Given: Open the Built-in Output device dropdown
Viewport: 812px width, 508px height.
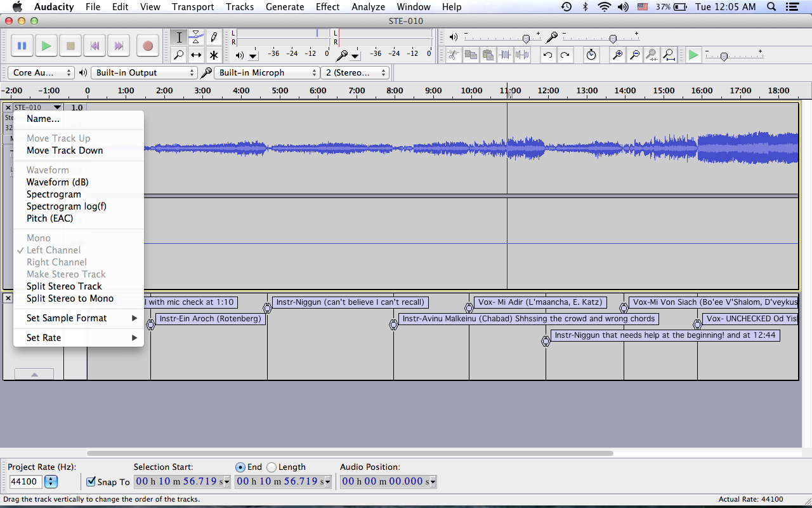Looking at the screenshot, I should coord(144,73).
